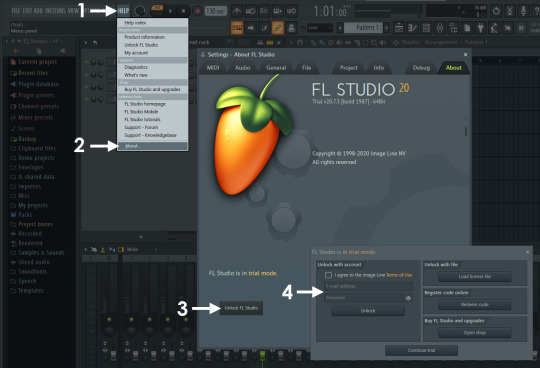Switch to the Audio settings tab
This screenshot has width=540, height=368.
point(242,68)
